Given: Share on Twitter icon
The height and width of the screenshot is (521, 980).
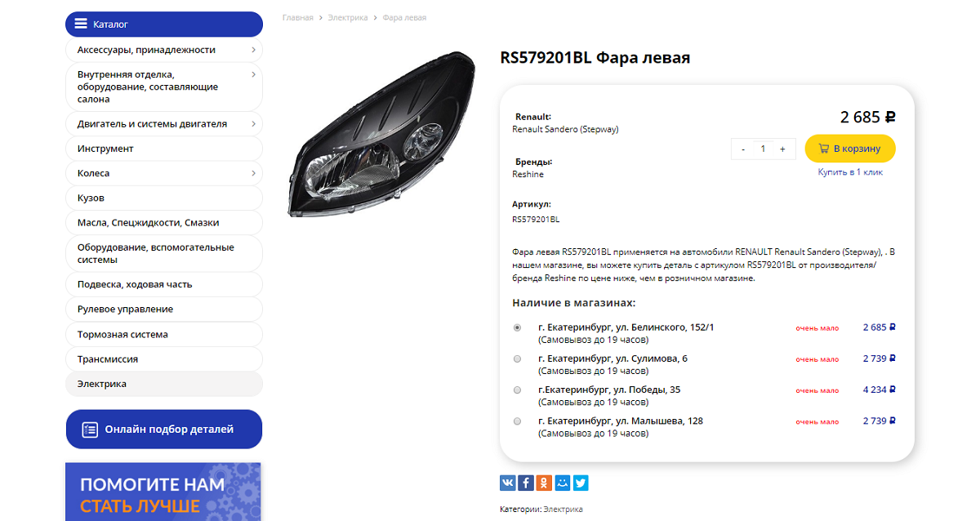Looking at the screenshot, I should pyautogui.click(x=581, y=483).
